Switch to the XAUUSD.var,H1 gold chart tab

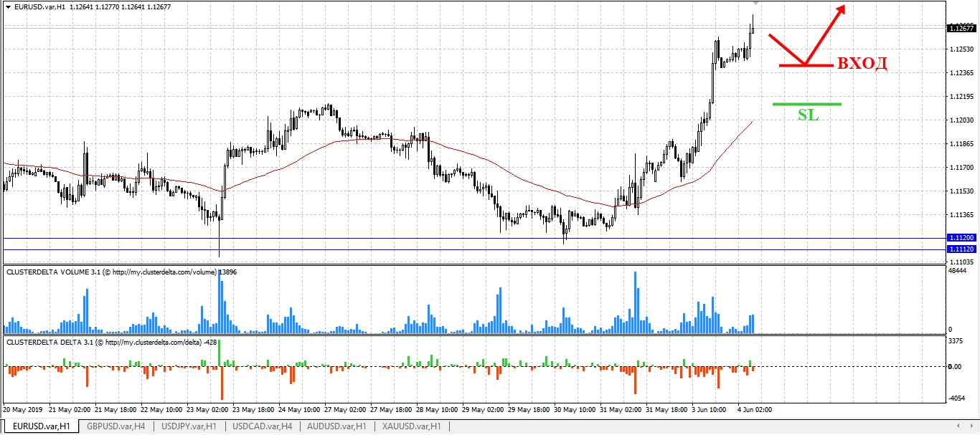pyautogui.click(x=410, y=426)
